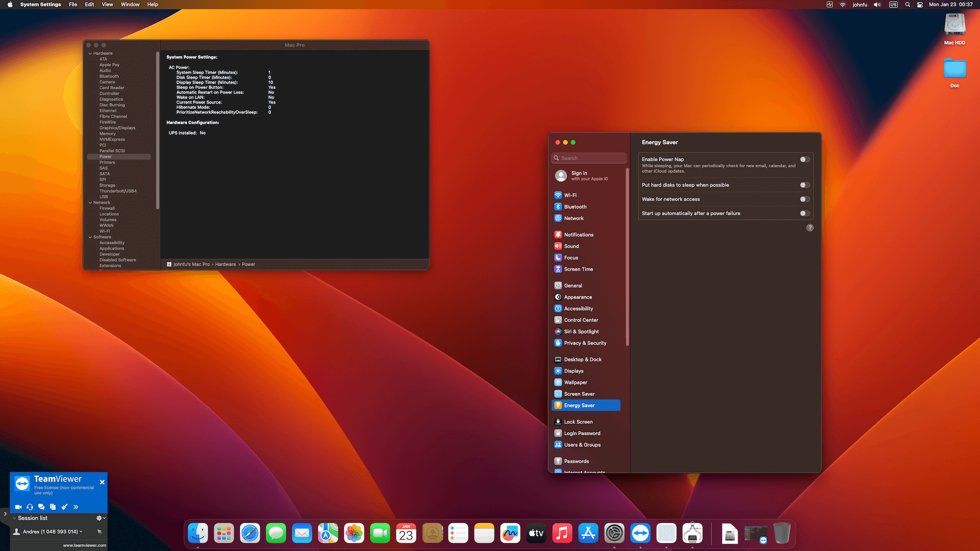Open the Displays icon in sidebar
This screenshot has width=980, height=551.
(x=558, y=371)
